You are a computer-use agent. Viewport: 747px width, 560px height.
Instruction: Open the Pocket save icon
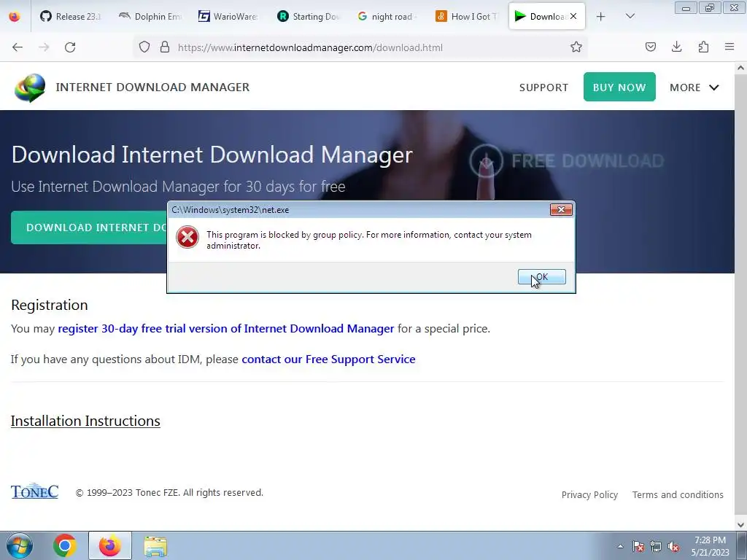[650, 47]
